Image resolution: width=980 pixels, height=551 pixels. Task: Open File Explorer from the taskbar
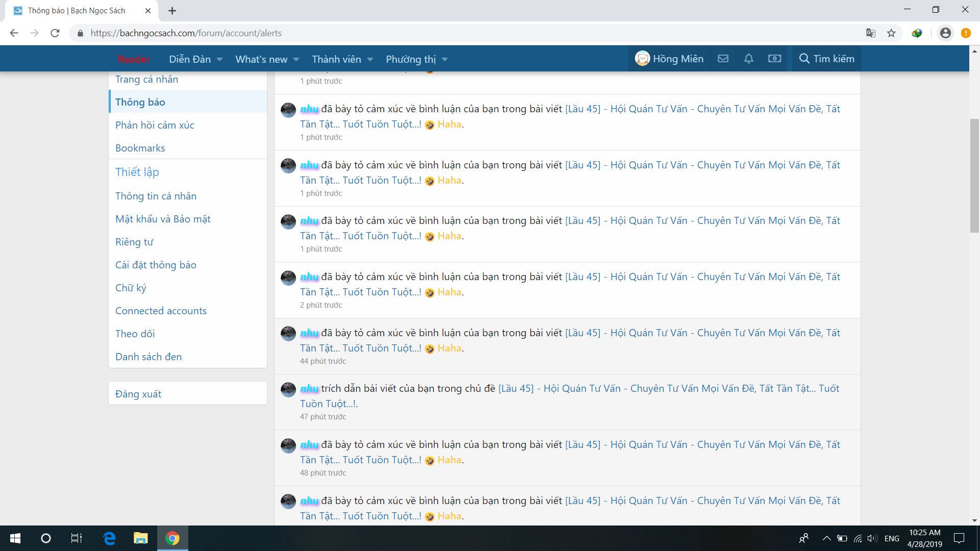140,538
